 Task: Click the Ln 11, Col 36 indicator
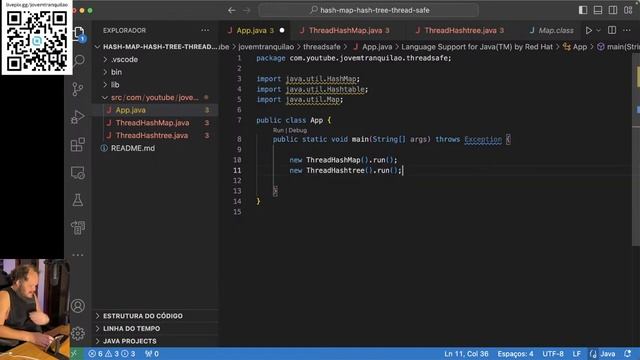pyautogui.click(x=466, y=354)
